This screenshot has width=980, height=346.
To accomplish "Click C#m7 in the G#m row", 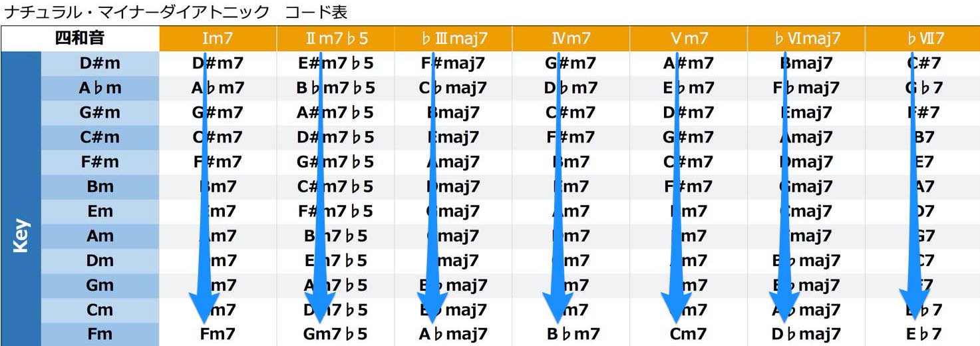I will (571, 112).
